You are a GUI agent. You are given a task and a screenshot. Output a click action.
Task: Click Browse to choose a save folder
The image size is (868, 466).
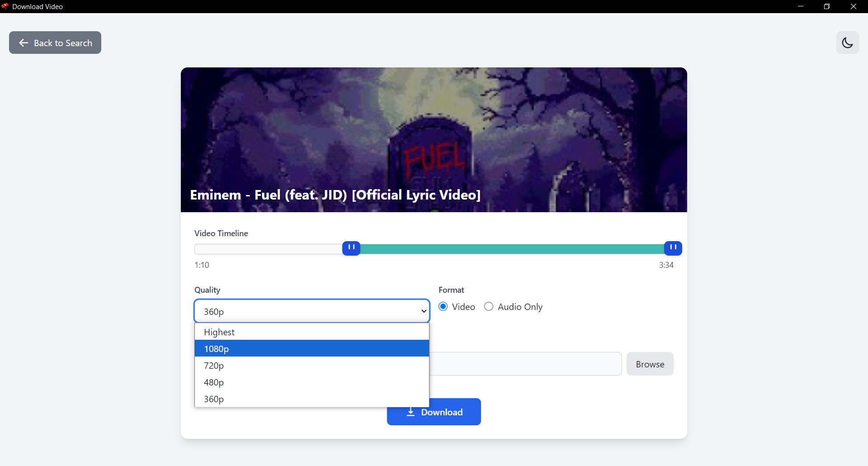[x=650, y=364]
